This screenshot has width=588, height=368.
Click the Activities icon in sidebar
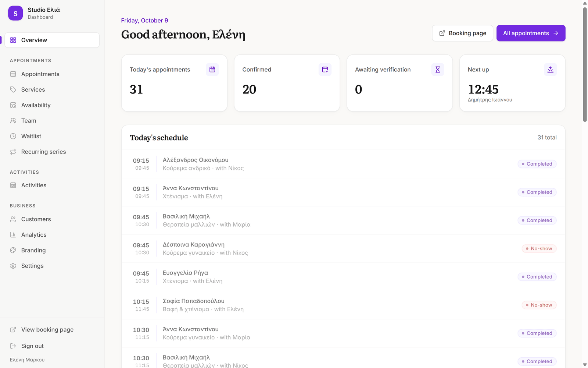[x=13, y=185]
